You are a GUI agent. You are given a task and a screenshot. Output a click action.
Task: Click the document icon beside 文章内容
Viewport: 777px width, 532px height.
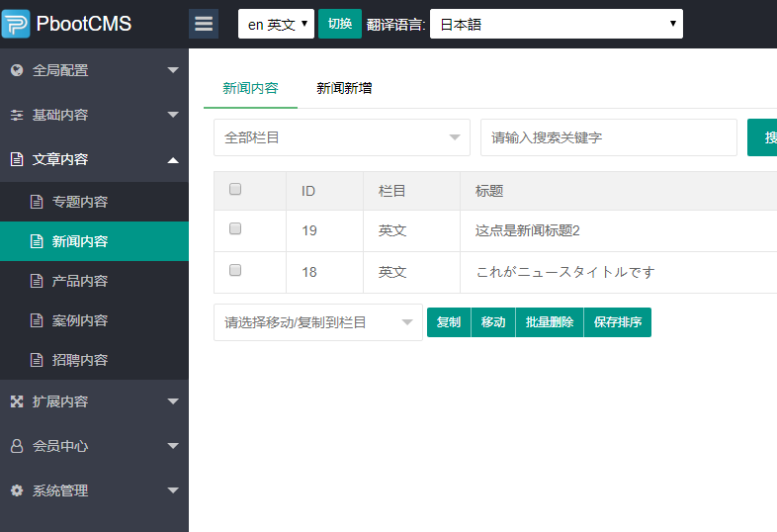tap(16, 159)
